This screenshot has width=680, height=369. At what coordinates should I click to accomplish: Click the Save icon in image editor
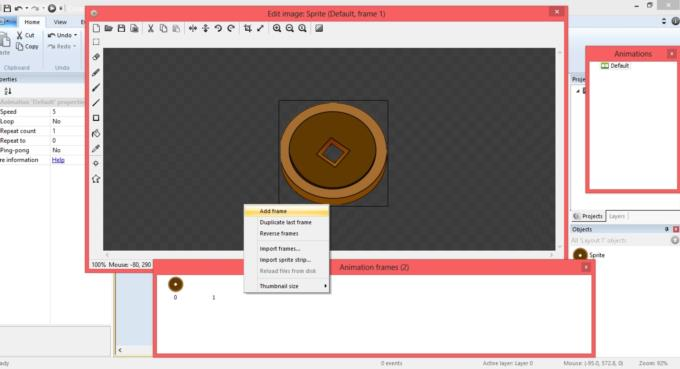click(x=121, y=28)
